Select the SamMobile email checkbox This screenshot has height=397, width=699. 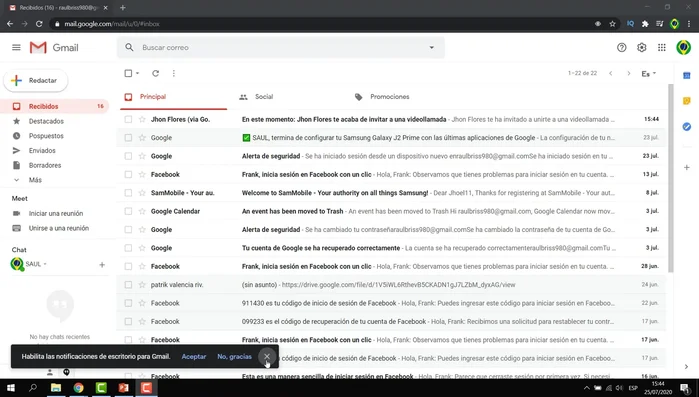click(128, 192)
